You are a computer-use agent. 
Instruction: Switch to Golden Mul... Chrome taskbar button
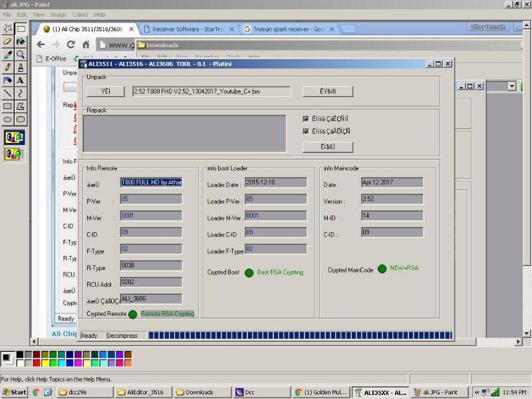(321, 392)
